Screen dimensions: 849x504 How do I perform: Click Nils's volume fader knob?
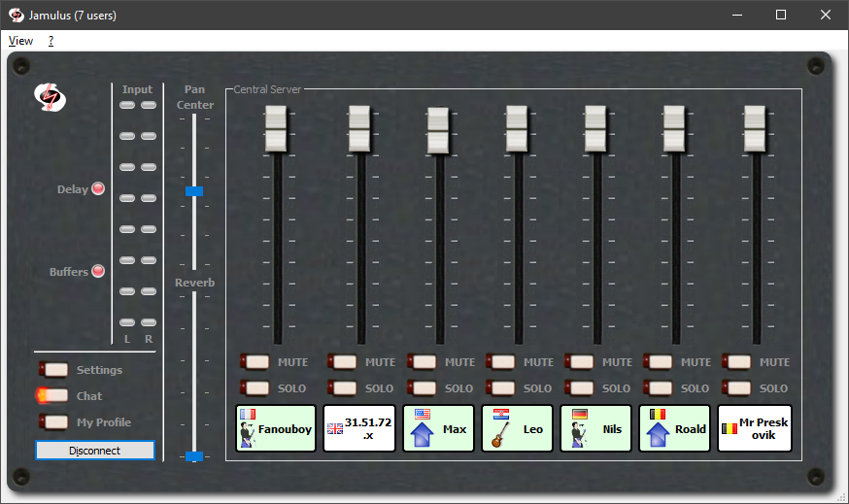tap(595, 129)
